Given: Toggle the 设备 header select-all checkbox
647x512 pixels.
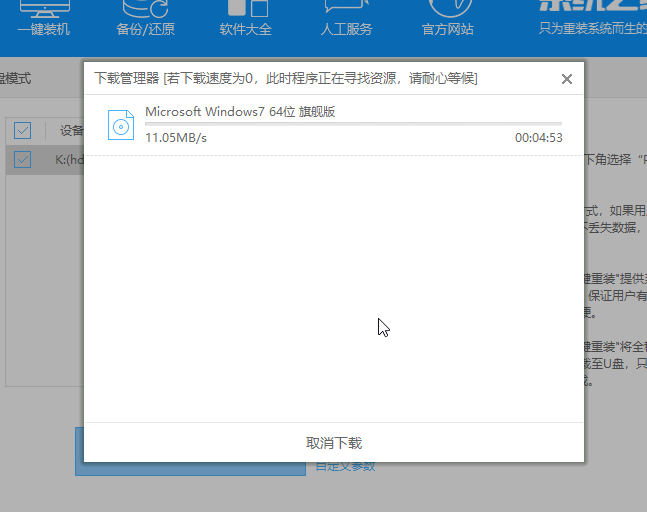Looking at the screenshot, I should pyautogui.click(x=23, y=130).
